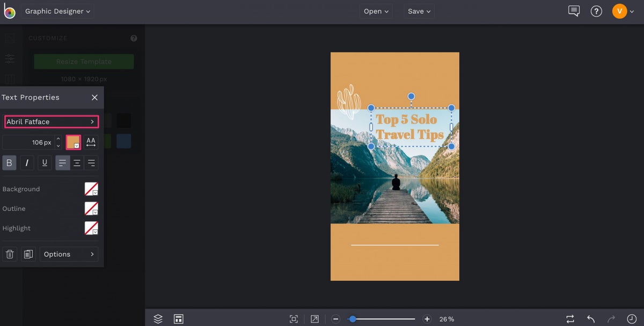Click the zoom-to-fit icon

pos(294,318)
